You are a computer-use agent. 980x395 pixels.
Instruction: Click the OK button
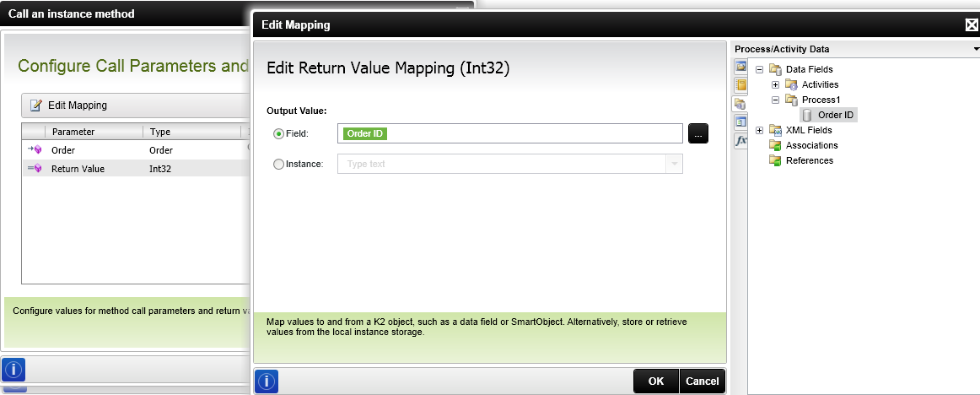[x=655, y=381]
